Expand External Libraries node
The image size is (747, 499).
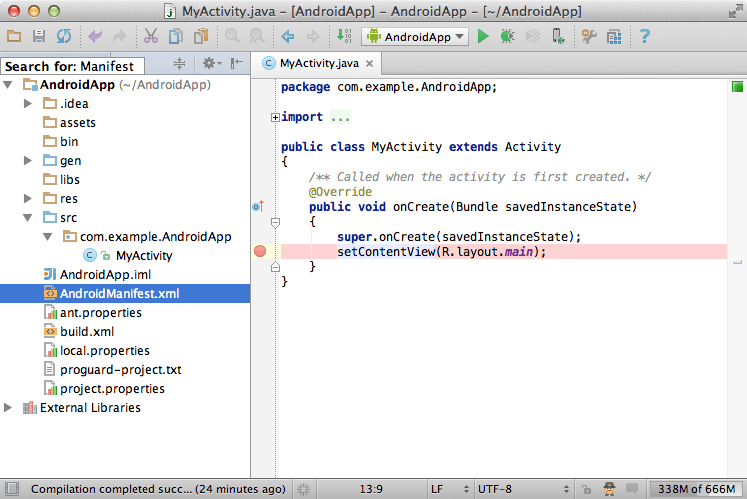coord(8,408)
